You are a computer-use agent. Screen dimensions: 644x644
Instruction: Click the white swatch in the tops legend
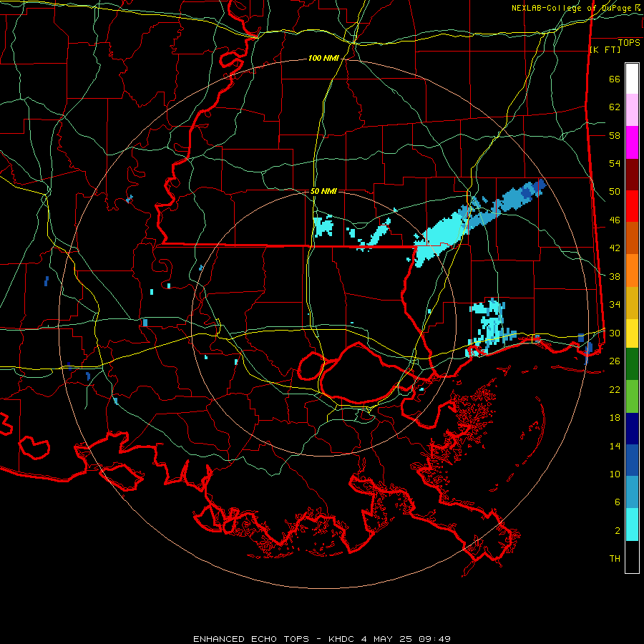(x=632, y=79)
